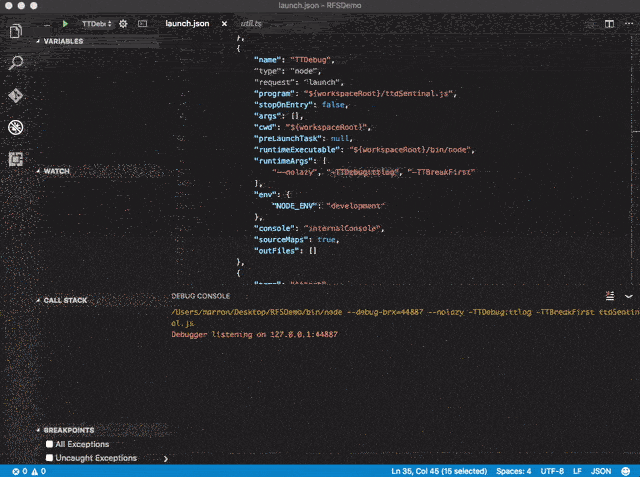Hide the debug console panel chevron
Screen dimensions: 640x477
629,296
